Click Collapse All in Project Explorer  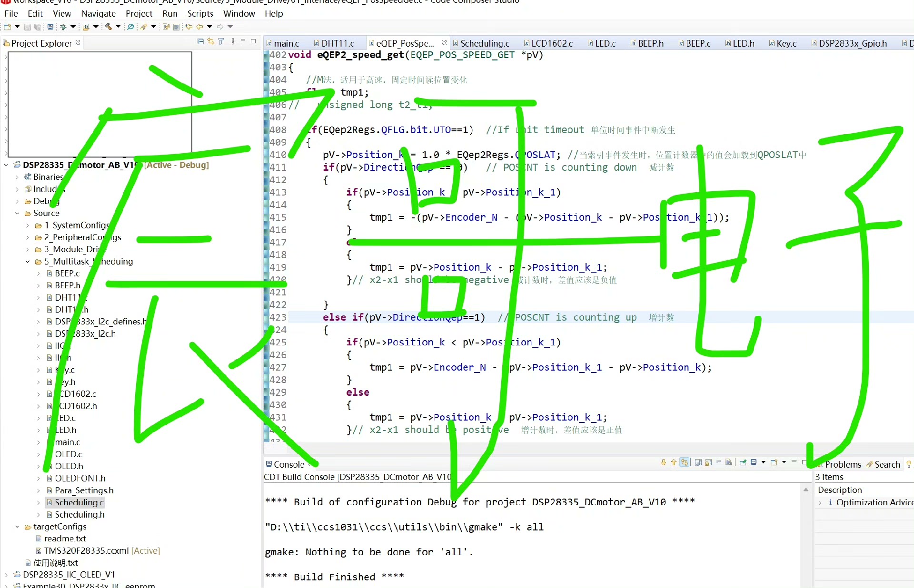200,42
